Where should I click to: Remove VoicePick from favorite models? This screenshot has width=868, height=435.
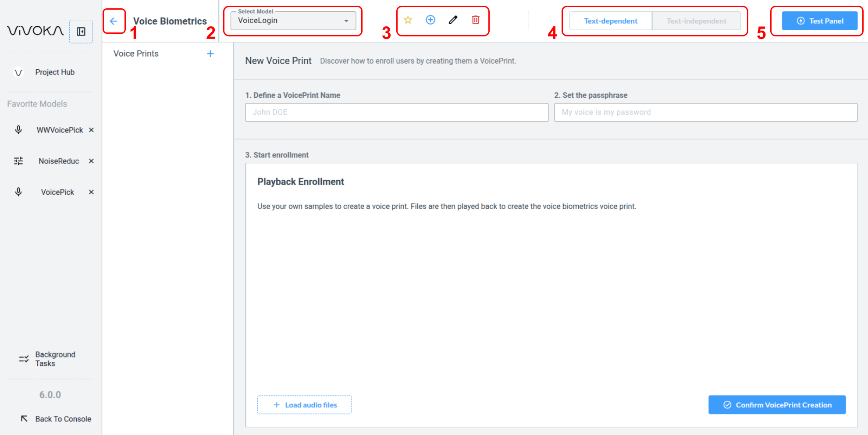(x=91, y=192)
